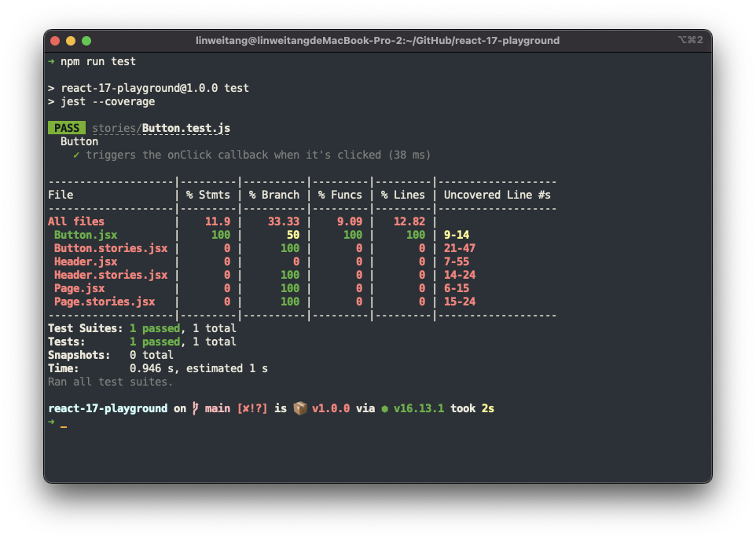Image resolution: width=756 pixels, height=541 pixels.
Task: Click the red close window button
Action: tap(55, 41)
